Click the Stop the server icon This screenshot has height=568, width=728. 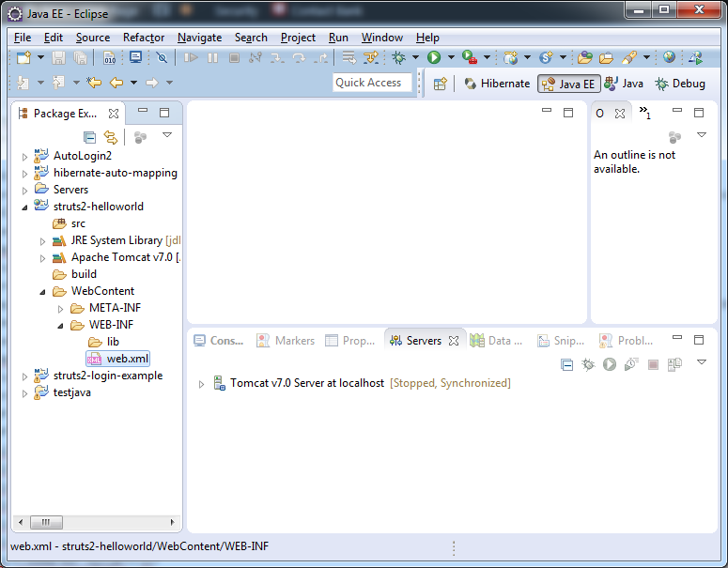coord(653,364)
